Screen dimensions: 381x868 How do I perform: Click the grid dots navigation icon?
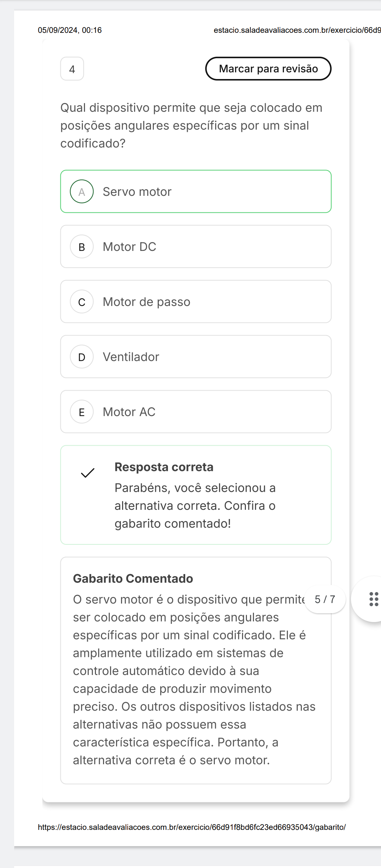click(374, 599)
